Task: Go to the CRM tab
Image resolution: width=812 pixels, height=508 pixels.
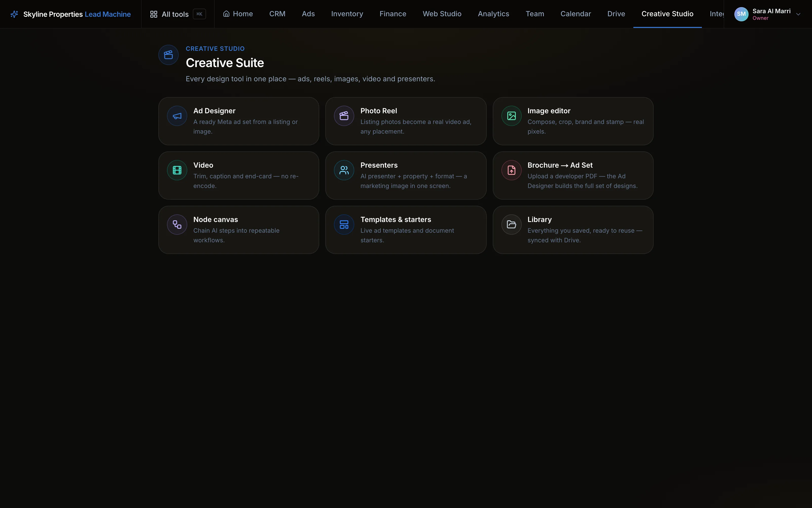Action: coord(277,14)
